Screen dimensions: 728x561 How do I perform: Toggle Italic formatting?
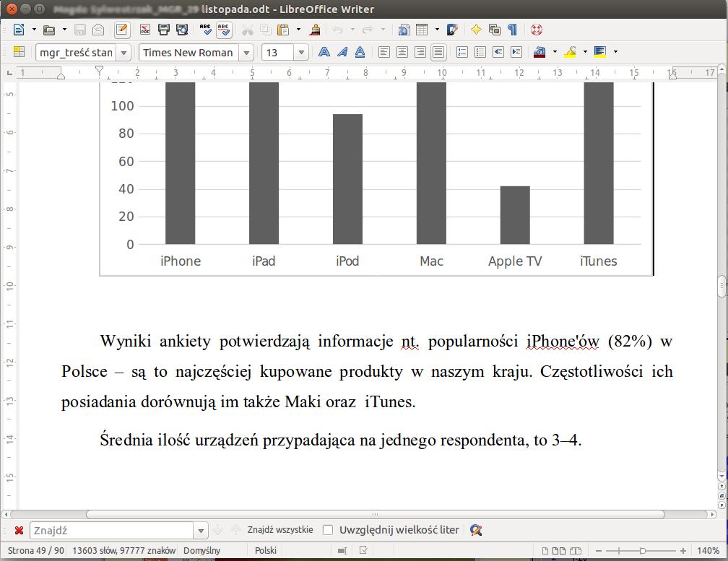pyautogui.click(x=342, y=52)
